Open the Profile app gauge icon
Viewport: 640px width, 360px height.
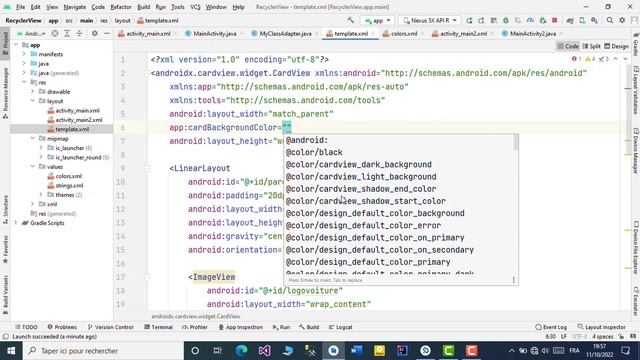530,20
